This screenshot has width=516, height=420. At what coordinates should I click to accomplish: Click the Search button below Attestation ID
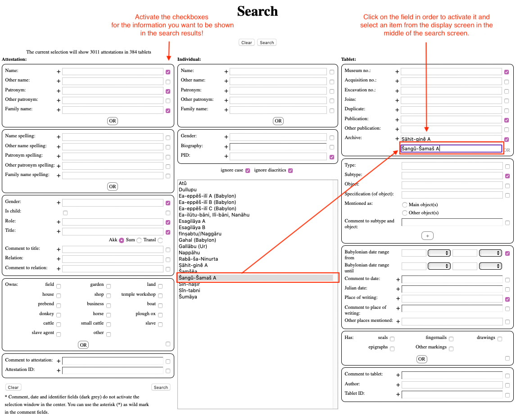(x=161, y=388)
